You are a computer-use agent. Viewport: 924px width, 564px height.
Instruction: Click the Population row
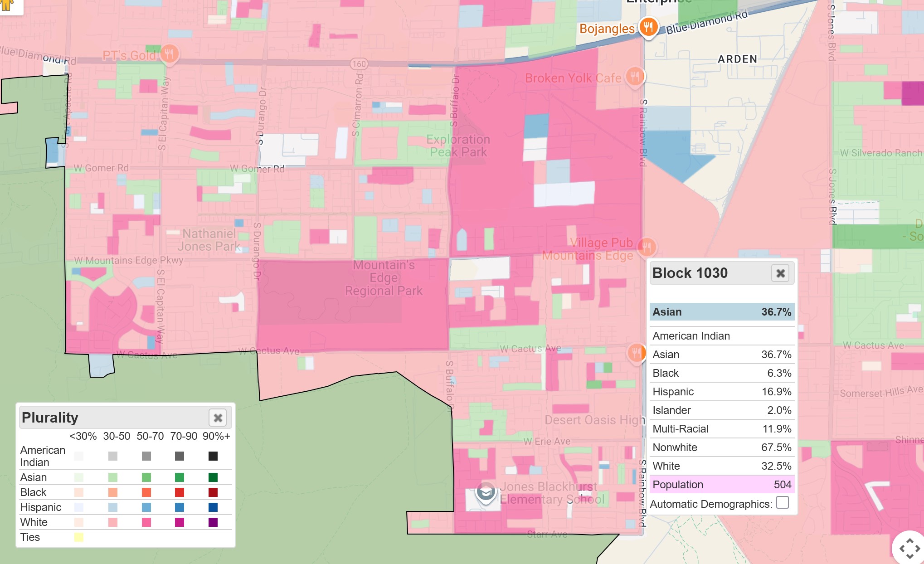click(722, 485)
